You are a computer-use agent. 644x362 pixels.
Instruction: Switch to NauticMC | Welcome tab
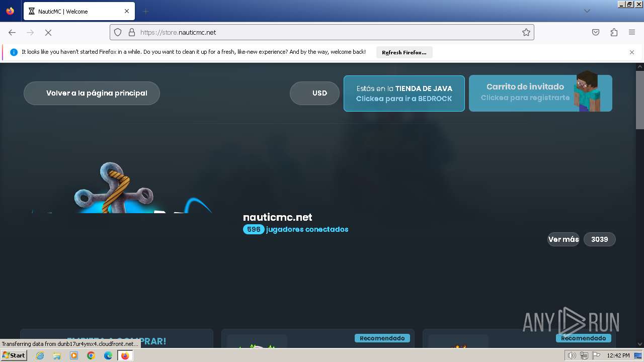pyautogui.click(x=78, y=11)
